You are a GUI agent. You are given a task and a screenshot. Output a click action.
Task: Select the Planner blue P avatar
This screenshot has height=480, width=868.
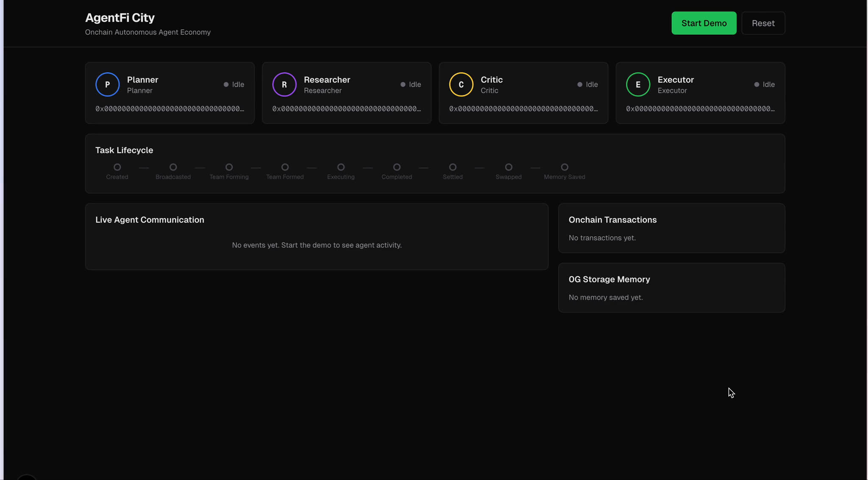point(107,84)
